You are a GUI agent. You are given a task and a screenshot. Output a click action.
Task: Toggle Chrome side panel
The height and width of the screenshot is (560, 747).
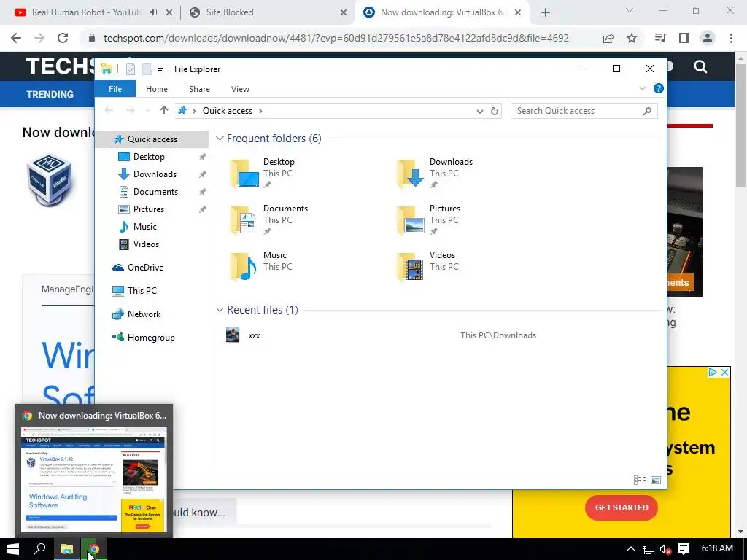[684, 38]
